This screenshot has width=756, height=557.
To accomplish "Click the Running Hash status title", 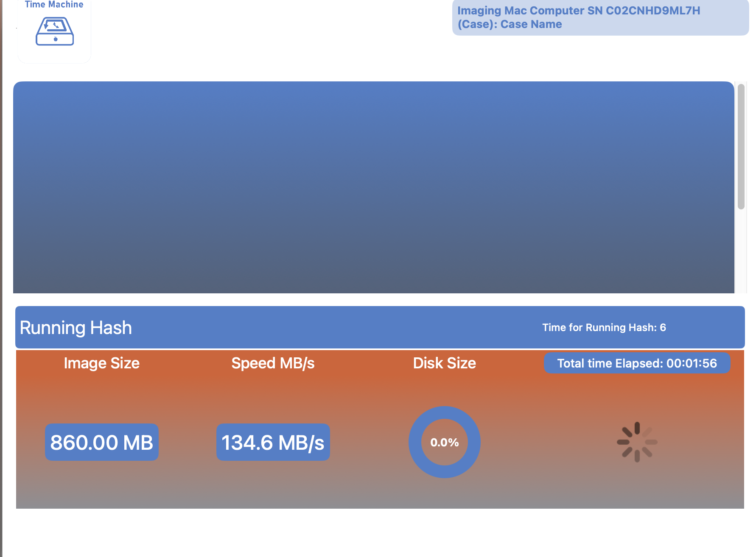I will (76, 328).
